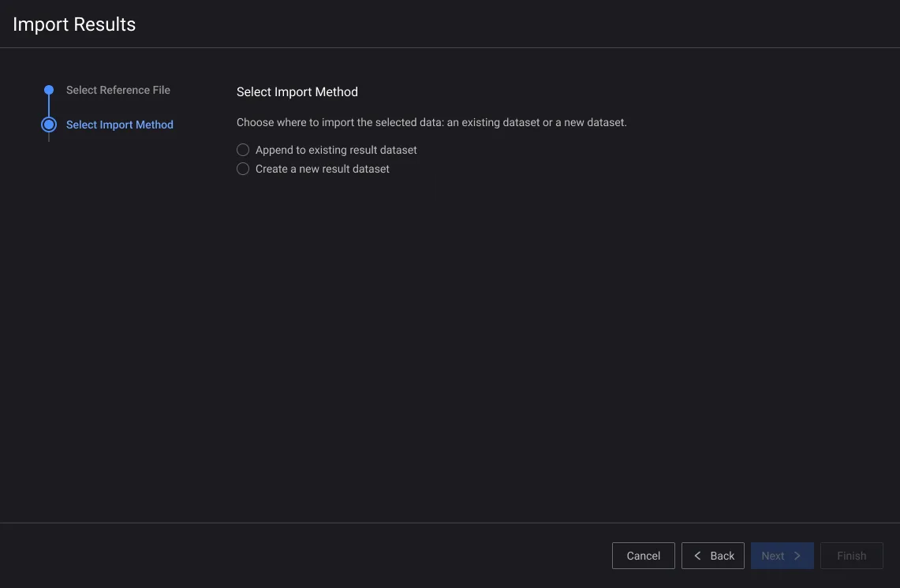Click the 'Choose where to import' description text
900x588 pixels.
[x=431, y=122]
